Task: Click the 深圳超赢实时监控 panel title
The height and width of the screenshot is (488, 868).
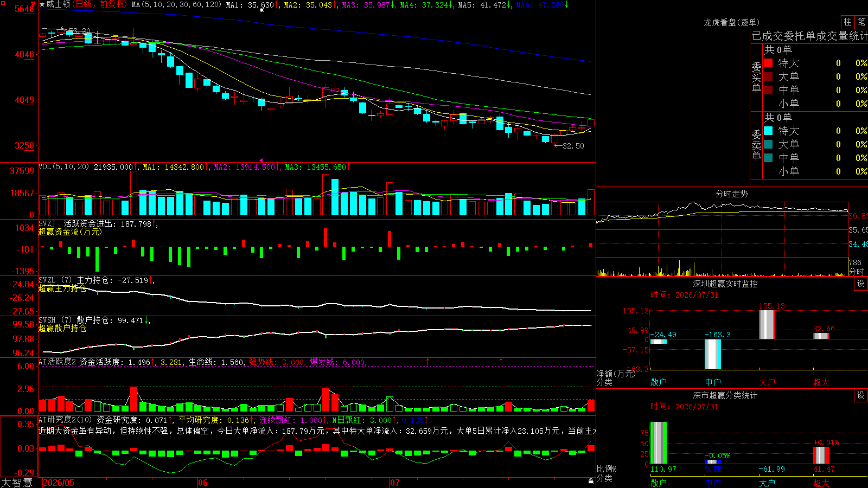Action: pos(725,284)
